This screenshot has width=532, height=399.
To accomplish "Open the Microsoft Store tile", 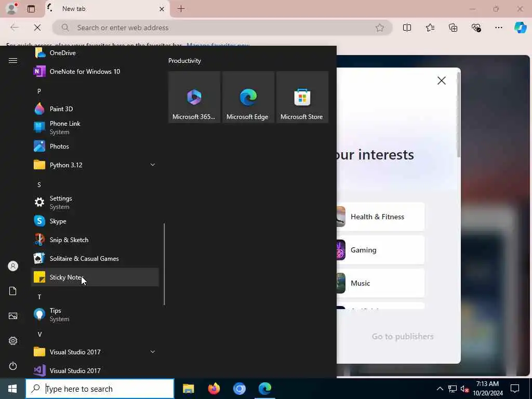I will click(x=302, y=97).
